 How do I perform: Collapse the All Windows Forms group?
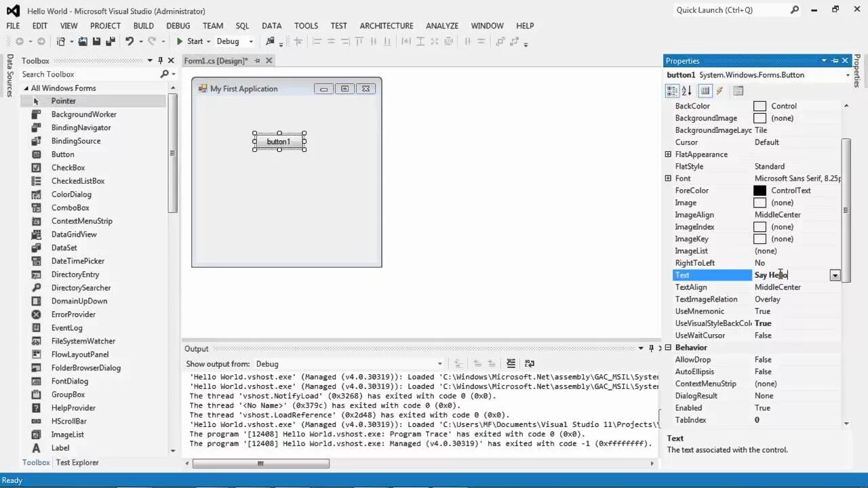click(26, 88)
